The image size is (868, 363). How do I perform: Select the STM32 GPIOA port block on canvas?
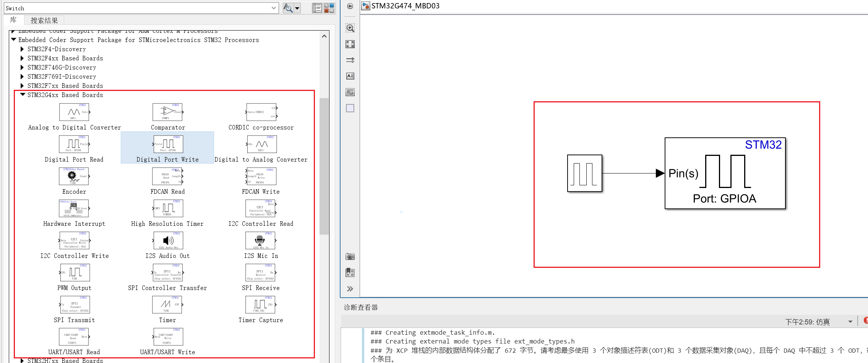click(x=725, y=173)
